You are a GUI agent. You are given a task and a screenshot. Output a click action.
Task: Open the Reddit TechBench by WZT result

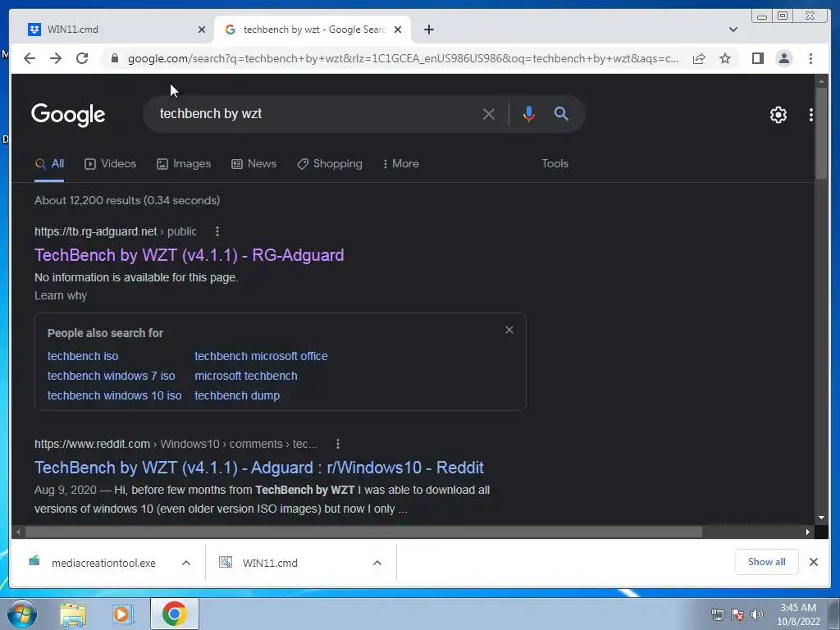click(258, 468)
